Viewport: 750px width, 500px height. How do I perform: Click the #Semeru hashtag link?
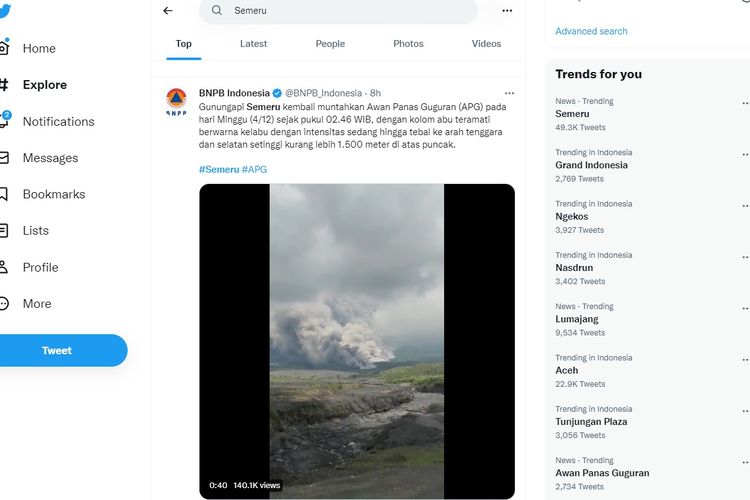coord(219,169)
